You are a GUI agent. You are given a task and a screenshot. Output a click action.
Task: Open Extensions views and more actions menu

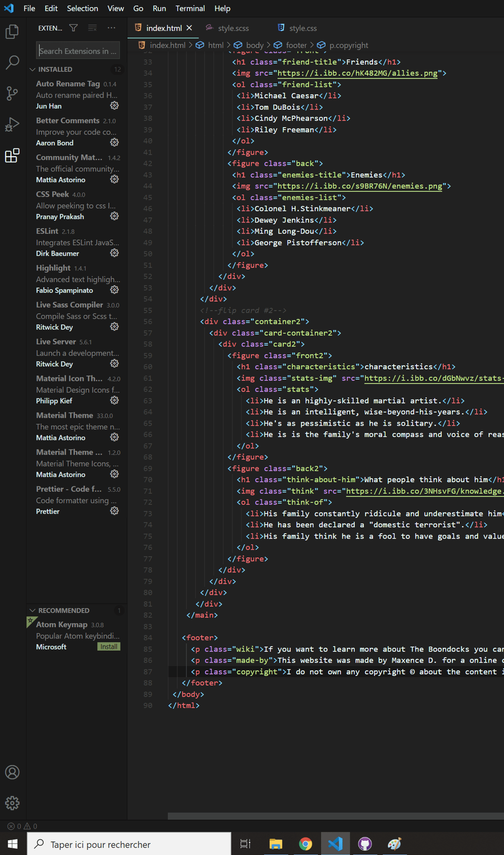pos(111,28)
